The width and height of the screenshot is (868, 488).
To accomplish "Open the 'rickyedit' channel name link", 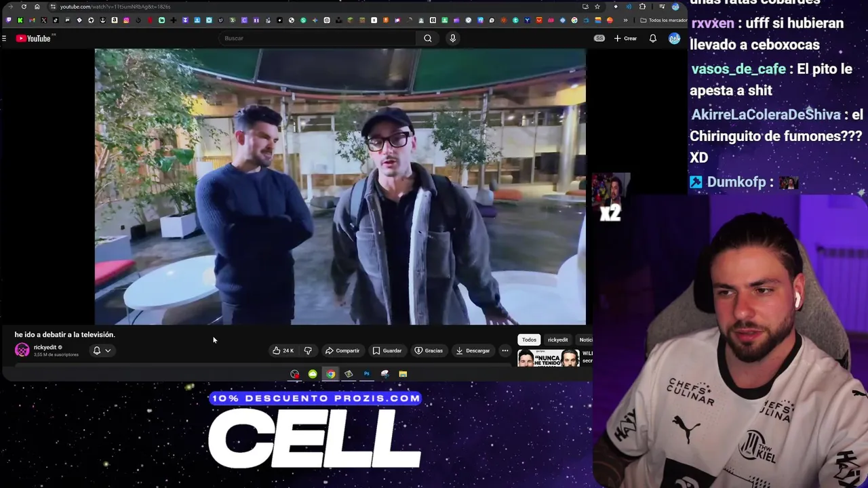I will tap(45, 347).
